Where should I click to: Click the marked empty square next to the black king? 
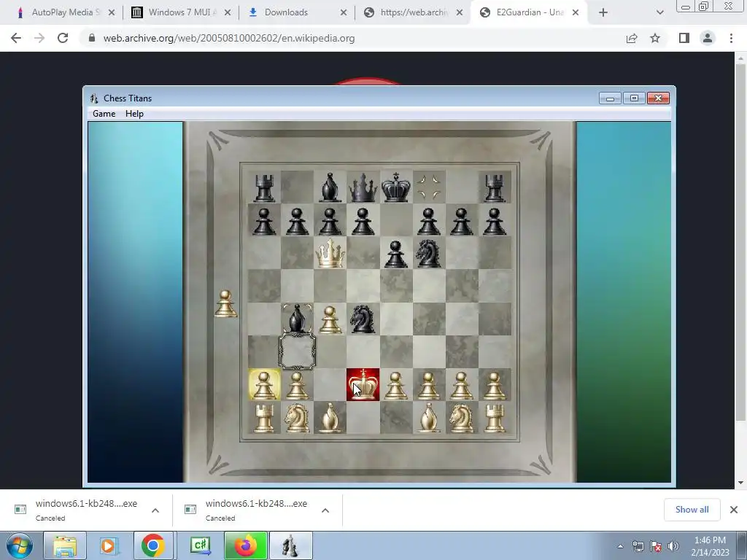(429, 187)
